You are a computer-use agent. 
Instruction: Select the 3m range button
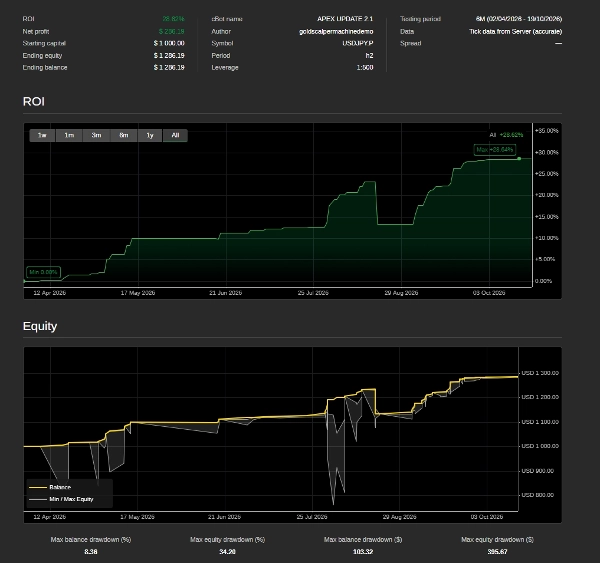pos(96,135)
